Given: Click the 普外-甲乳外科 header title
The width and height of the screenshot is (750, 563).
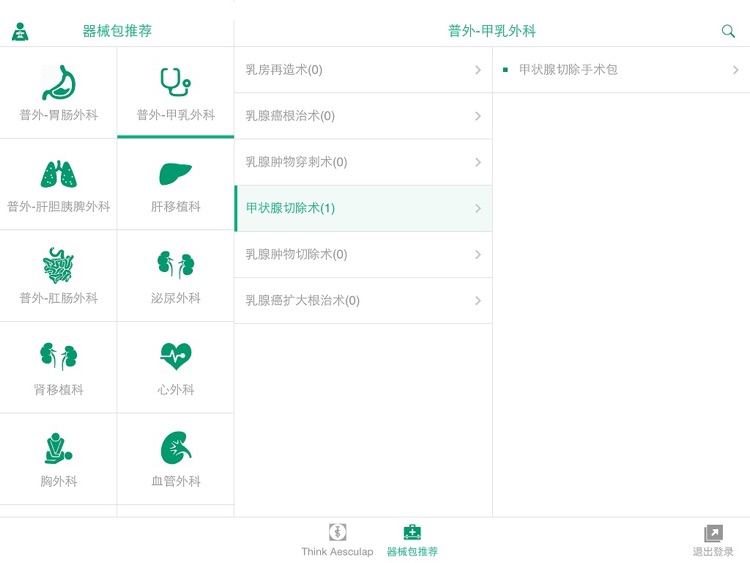Looking at the screenshot, I should [x=492, y=31].
